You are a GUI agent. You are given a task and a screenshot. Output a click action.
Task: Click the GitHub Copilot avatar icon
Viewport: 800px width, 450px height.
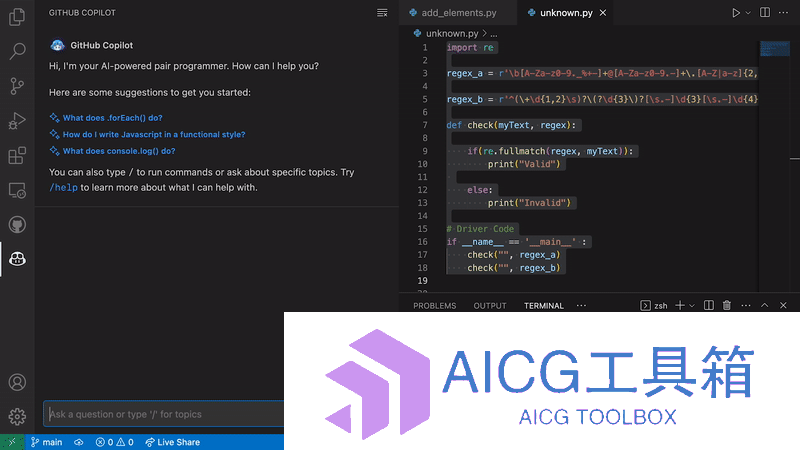(x=57, y=45)
